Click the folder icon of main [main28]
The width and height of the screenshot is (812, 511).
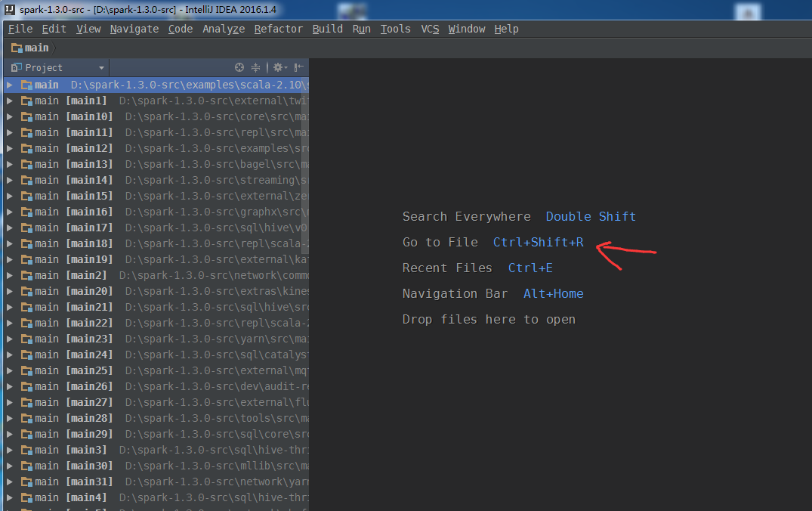click(26, 419)
